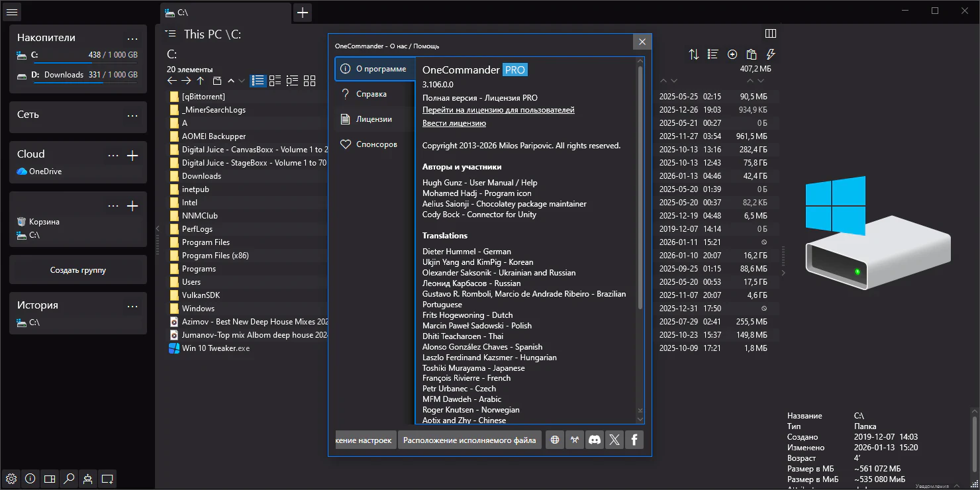Click the Facebook icon in the dialog
This screenshot has width=980, height=490.
coord(634,440)
